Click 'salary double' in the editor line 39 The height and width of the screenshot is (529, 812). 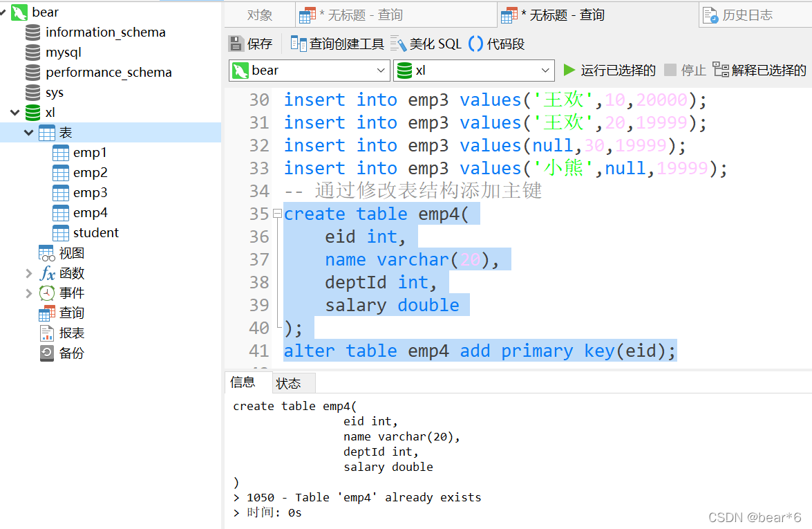(392, 305)
